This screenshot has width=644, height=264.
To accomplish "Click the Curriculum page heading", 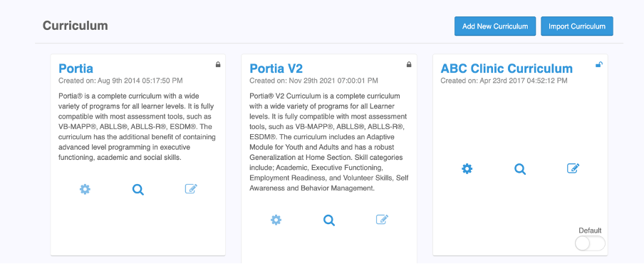I will pyautogui.click(x=76, y=26).
